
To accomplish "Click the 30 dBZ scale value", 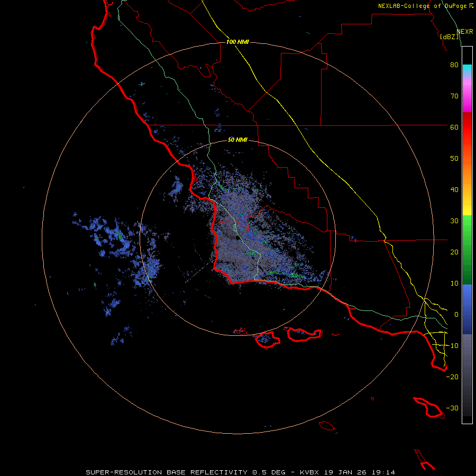I will [454, 221].
